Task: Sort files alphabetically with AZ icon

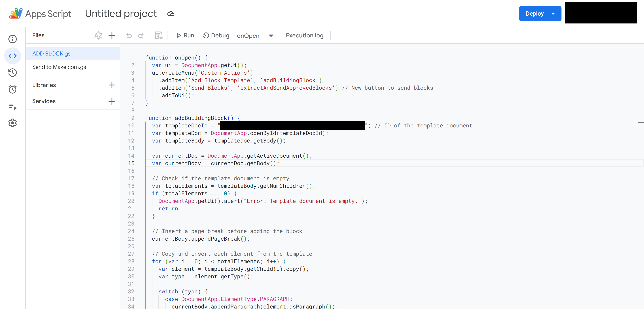Action: tap(98, 35)
